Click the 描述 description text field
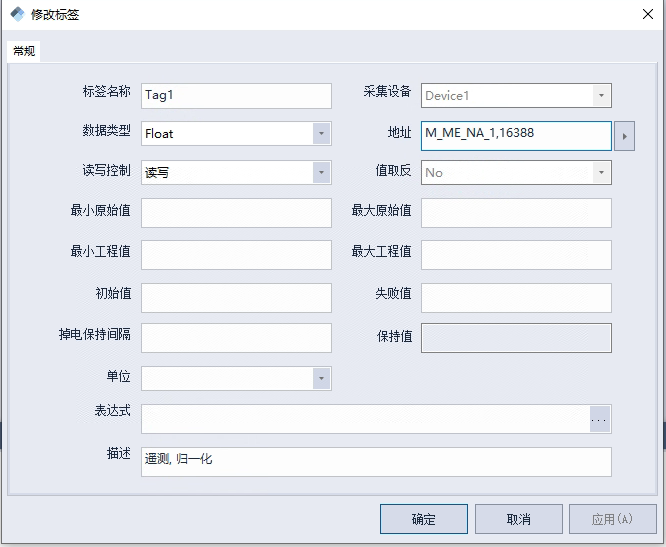The image size is (666, 547). tap(376, 462)
